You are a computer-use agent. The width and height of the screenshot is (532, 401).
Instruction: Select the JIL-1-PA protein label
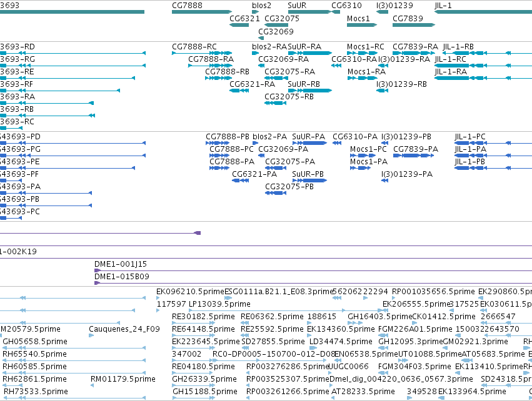click(x=471, y=149)
